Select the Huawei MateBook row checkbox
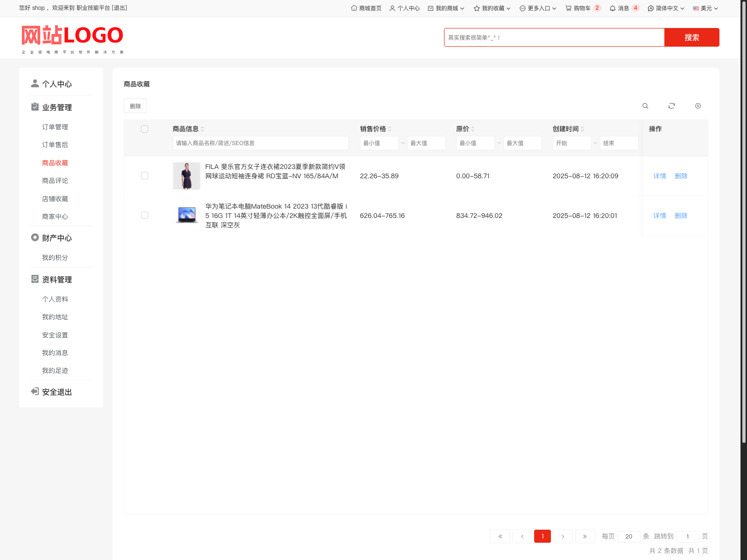Image resolution: width=747 pixels, height=560 pixels. (x=145, y=216)
